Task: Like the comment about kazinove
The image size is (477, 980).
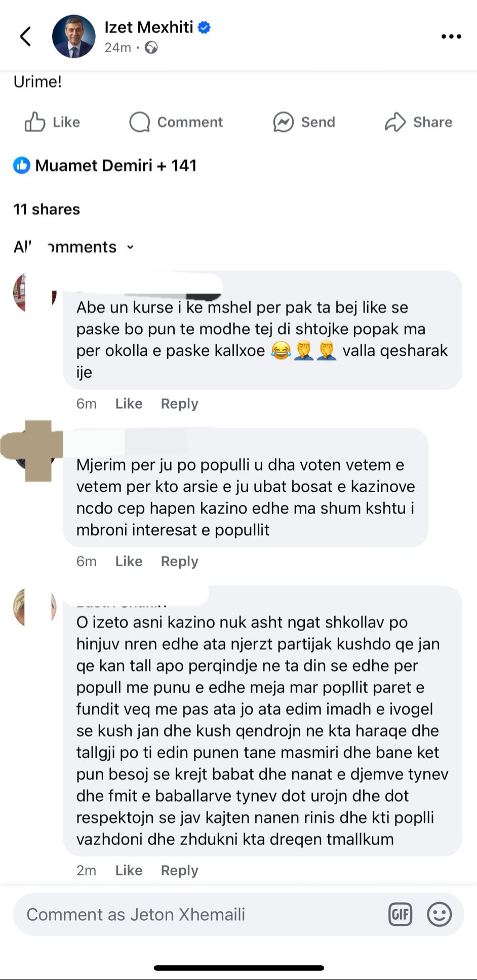Action: (129, 561)
